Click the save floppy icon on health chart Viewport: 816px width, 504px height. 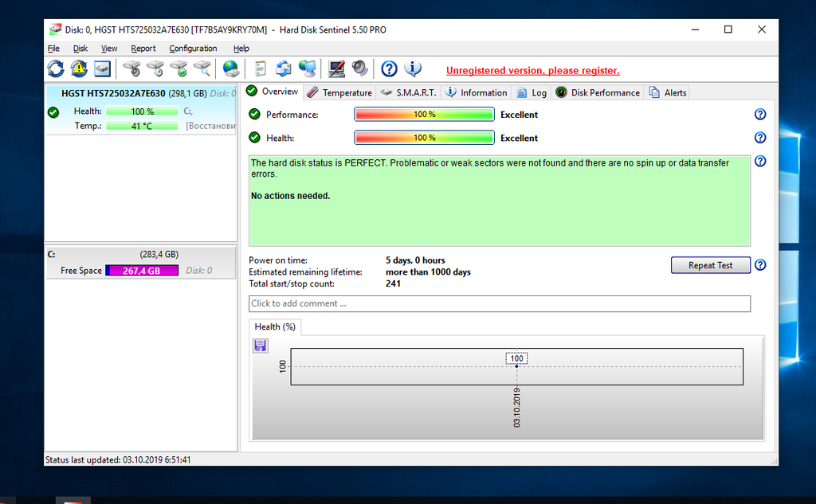point(261,346)
